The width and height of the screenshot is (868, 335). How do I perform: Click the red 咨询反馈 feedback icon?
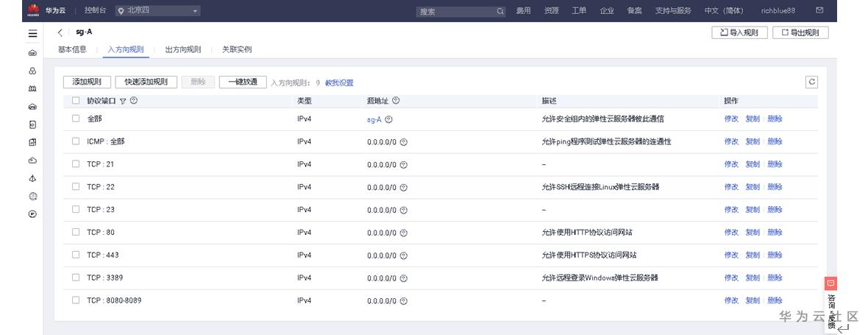pyautogui.click(x=830, y=283)
